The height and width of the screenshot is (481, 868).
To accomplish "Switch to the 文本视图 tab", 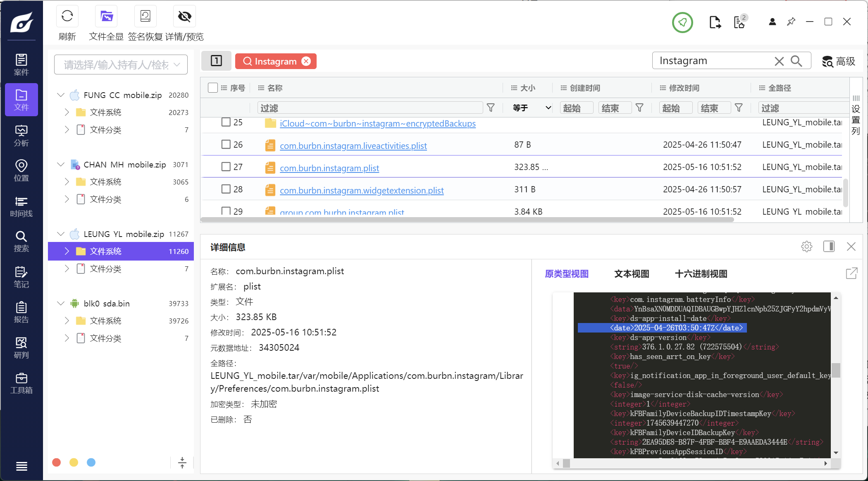I will pos(631,274).
